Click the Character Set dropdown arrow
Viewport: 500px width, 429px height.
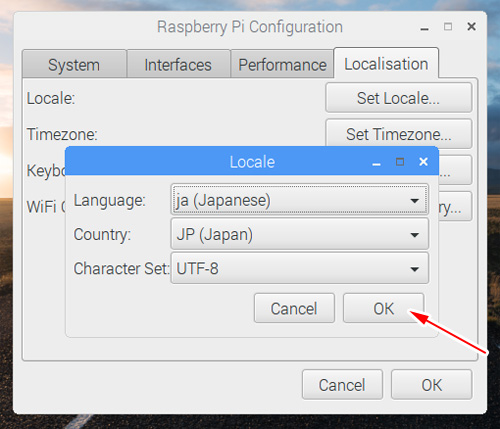pos(415,269)
